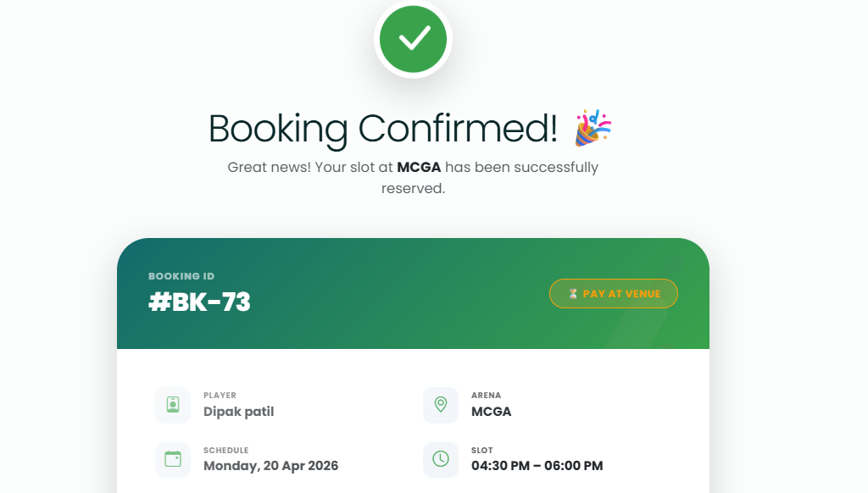
Task: Click the bold MCGA venue name in the message
Action: pyautogui.click(x=419, y=167)
